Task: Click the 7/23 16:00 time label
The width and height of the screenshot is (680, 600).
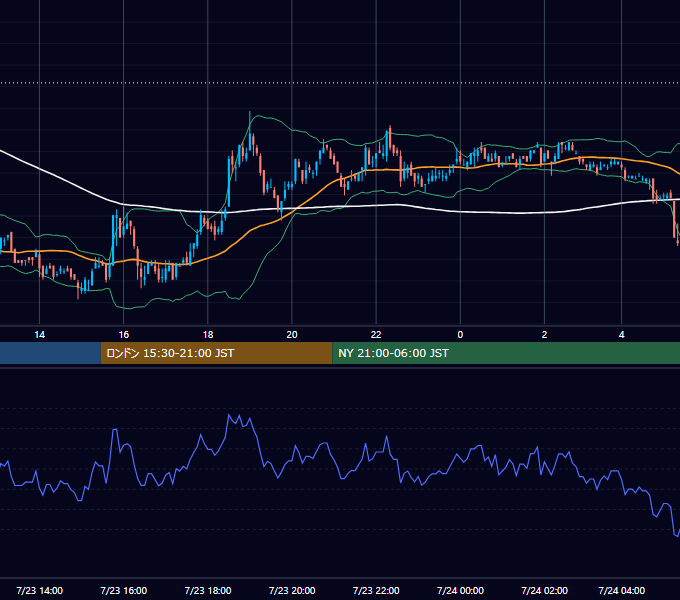Action: coord(124,590)
